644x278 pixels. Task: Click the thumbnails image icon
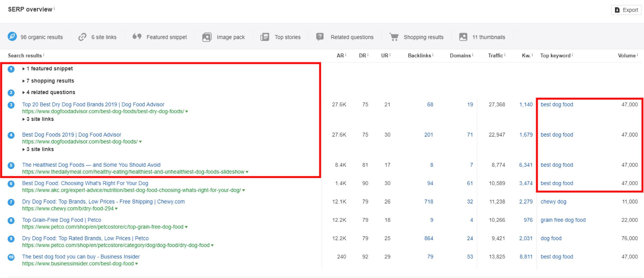pos(463,37)
